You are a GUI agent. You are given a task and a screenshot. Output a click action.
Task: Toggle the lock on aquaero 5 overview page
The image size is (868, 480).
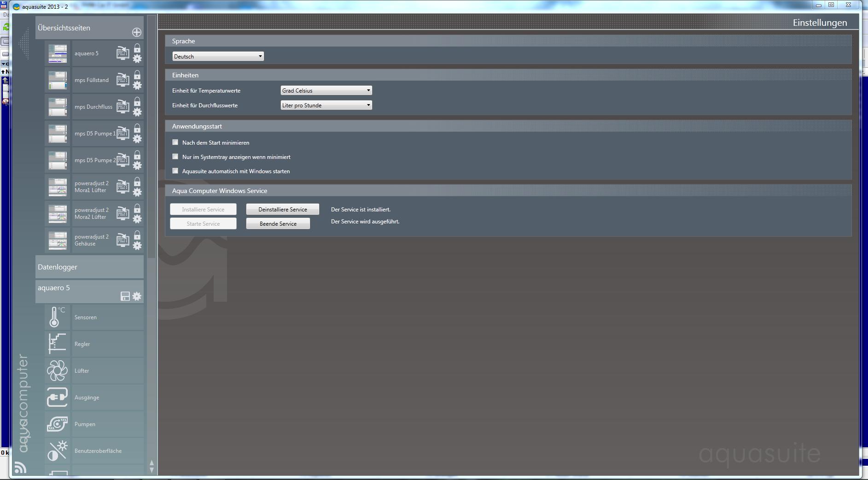coord(137,48)
